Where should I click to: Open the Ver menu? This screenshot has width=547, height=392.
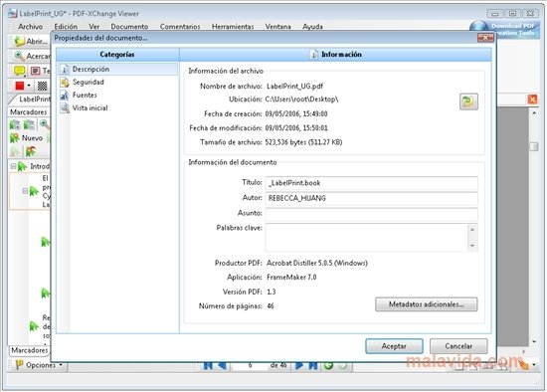click(93, 27)
